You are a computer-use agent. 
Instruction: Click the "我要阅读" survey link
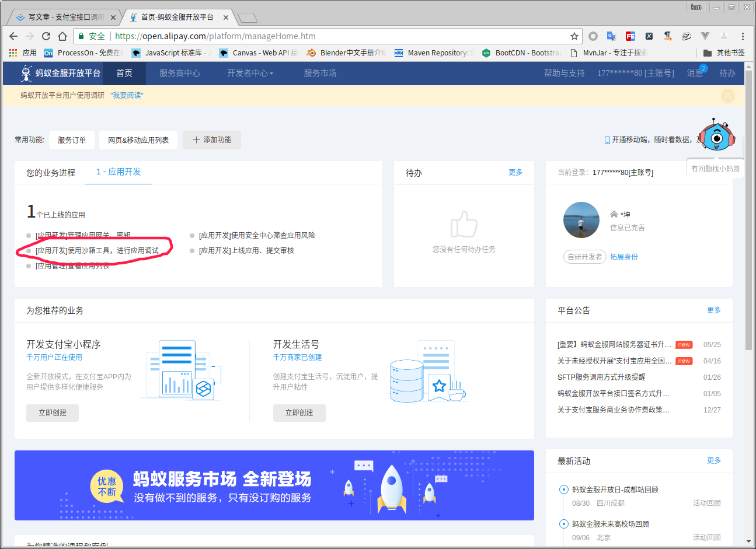point(127,95)
